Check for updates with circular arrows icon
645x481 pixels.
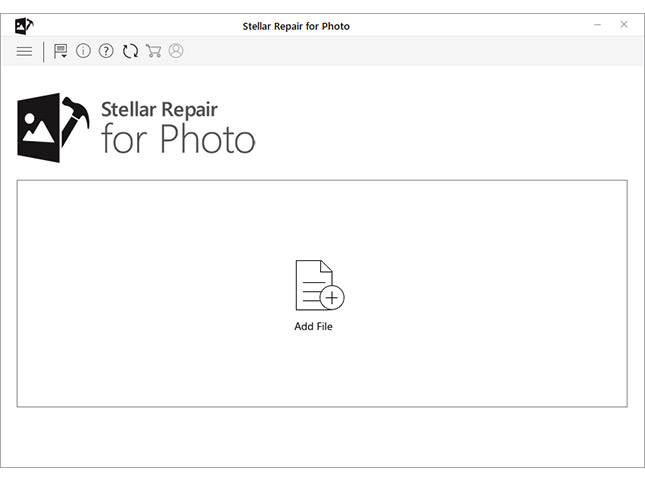[130, 51]
